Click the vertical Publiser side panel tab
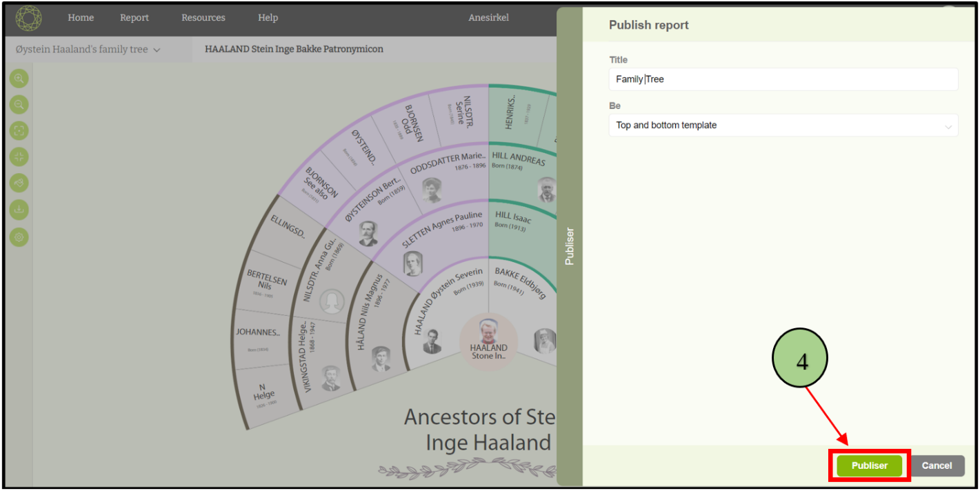The width and height of the screenshot is (980, 491). 570,246
